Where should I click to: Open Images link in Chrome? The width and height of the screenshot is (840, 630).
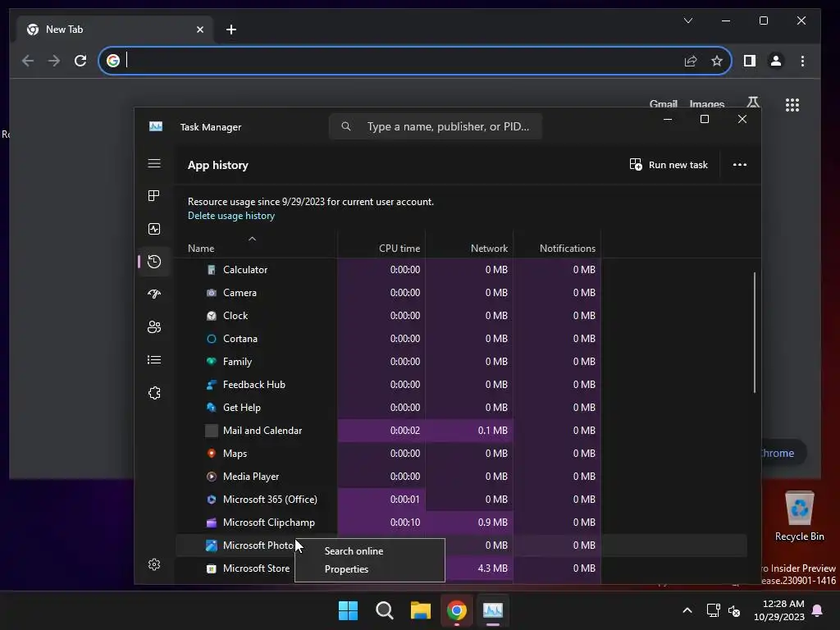click(706, 103)
